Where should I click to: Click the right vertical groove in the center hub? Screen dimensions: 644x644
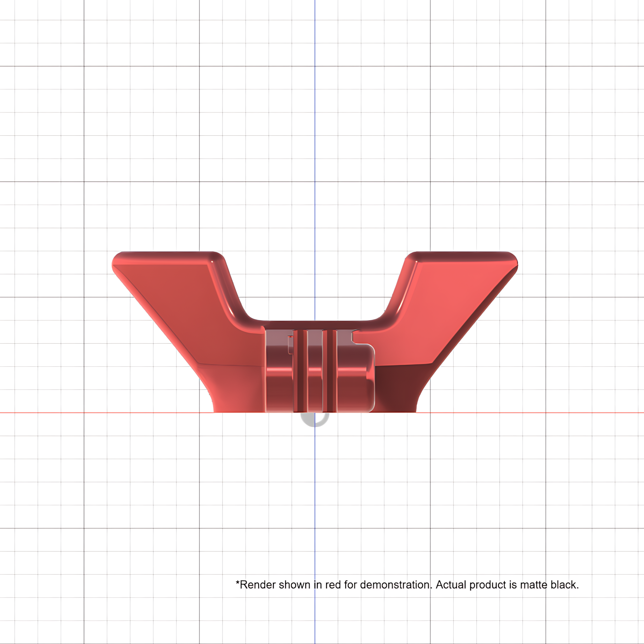click(x=329, y=371)
